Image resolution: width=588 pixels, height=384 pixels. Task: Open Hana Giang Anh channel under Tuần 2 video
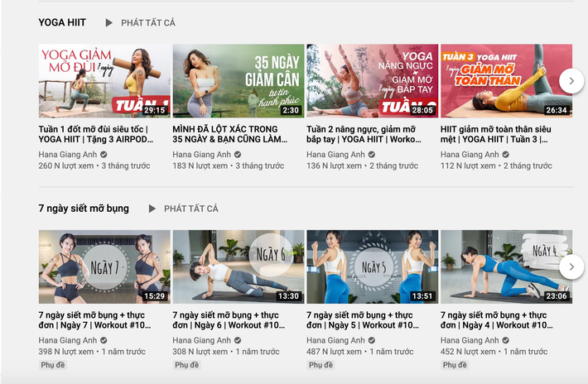pyautogui.click(x=335, y=155)
